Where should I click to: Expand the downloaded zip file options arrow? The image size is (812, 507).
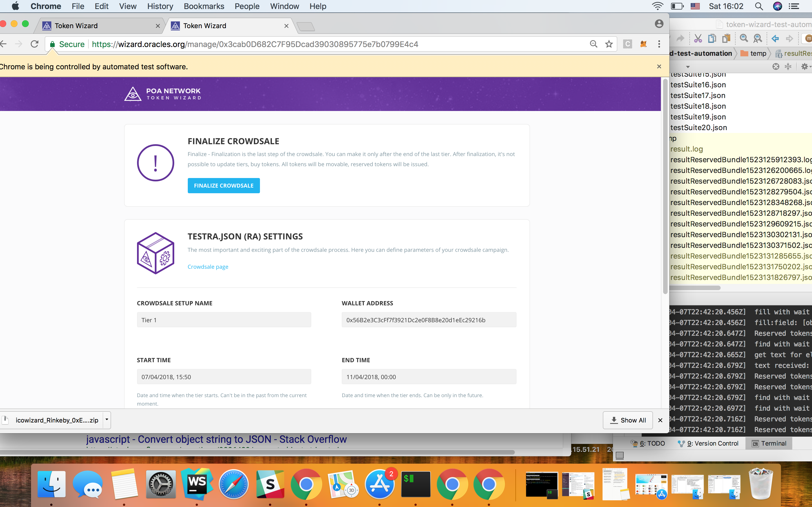[107, 420]
